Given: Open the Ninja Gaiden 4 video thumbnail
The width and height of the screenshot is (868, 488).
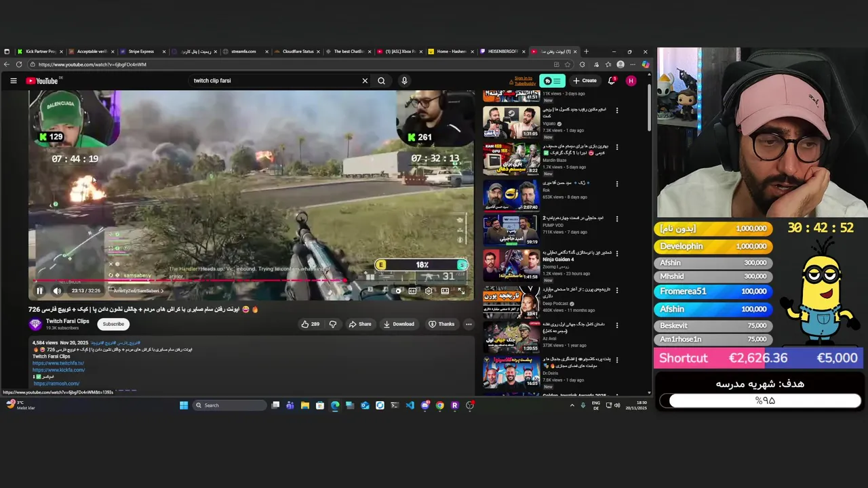Looking at the screenshot, I should (511, 265).
